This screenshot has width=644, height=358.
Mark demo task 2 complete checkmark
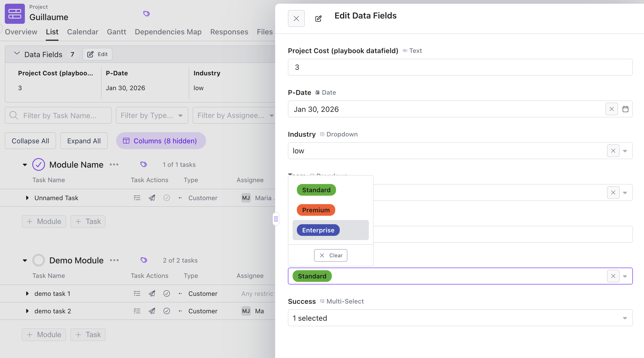[x=166, y=311]
